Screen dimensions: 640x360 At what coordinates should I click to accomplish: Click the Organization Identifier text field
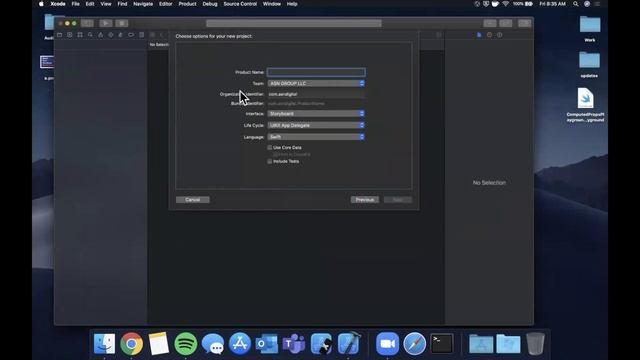point(316,94)
